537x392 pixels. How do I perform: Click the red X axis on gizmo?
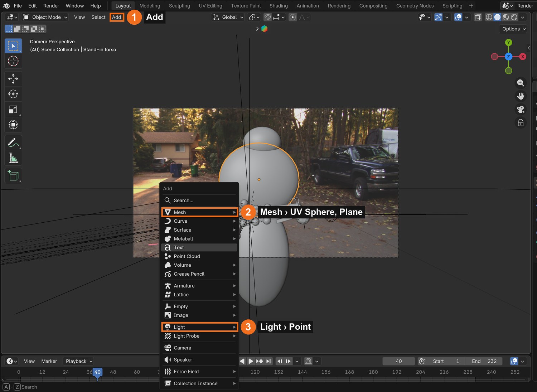point(523,57)
